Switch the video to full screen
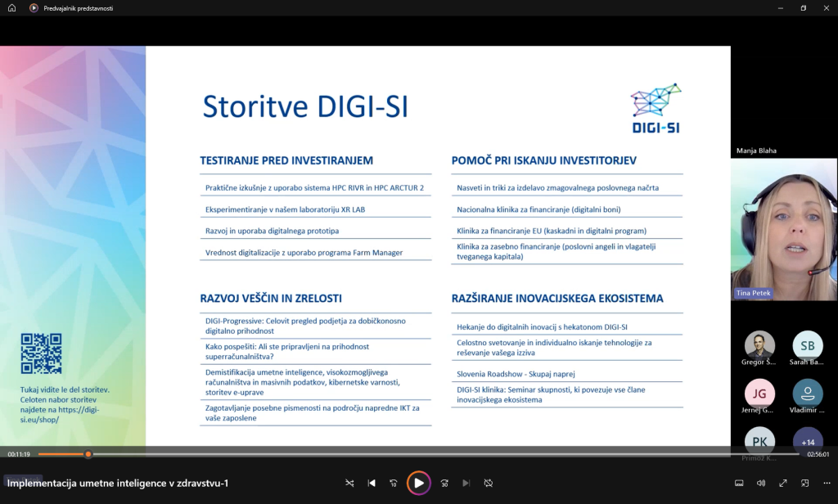Screen dimensions: 838x504 pyautogui.click(x=783, y=484)
